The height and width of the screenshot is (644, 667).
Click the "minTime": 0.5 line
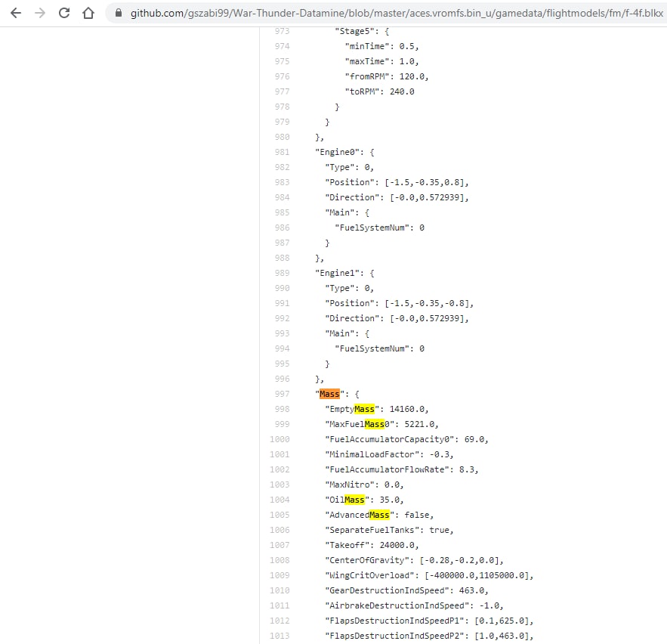tap(381, 46)
